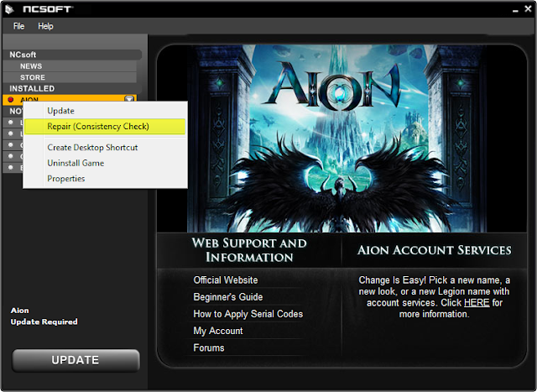Open the Beginner's Guide link
Viewport: 537px width, 392px height.
(228, 297)
